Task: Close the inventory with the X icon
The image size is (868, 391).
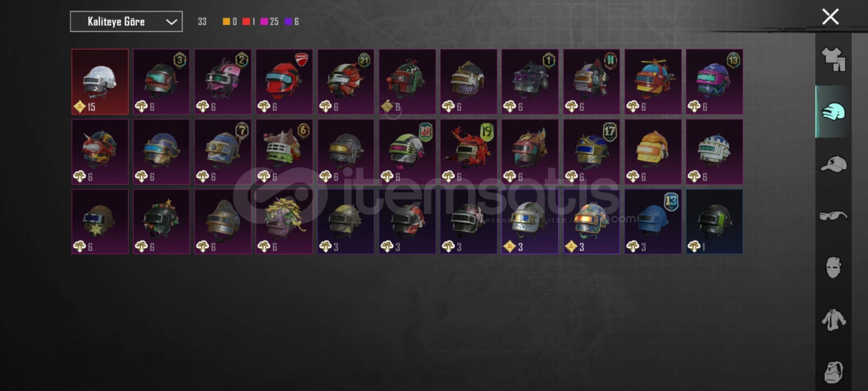Action: [x=830, y=17]
